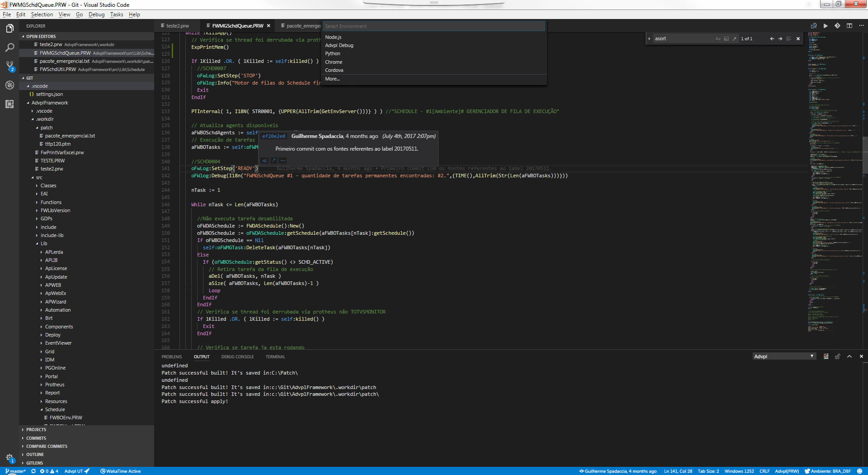Select Chrome environment option

tap(434, 62)
